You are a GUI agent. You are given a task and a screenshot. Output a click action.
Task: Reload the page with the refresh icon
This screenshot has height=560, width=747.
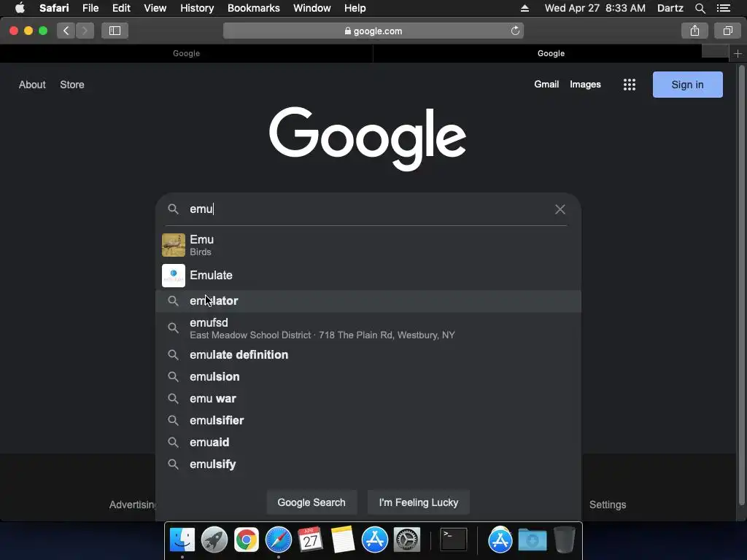click(515, 31)
